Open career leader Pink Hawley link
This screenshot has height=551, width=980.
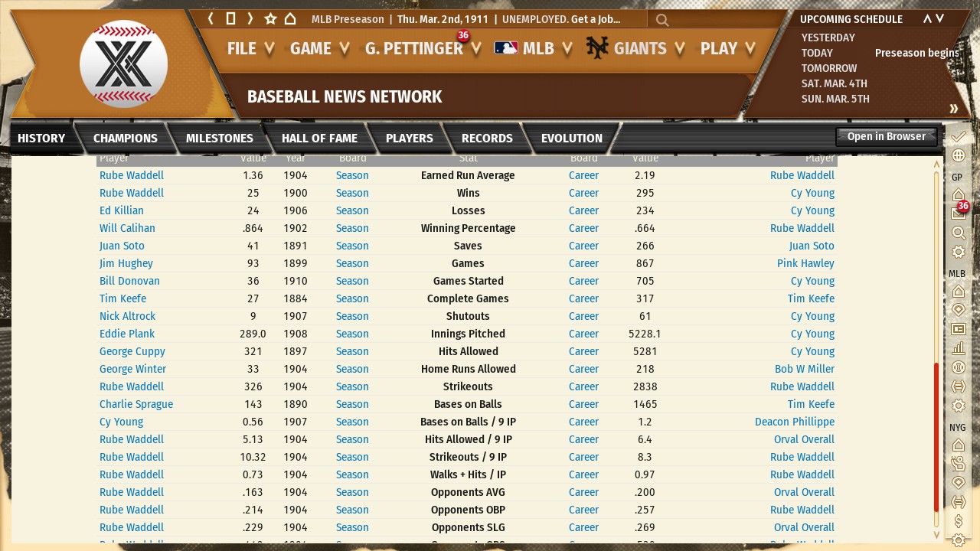click(x=805, y=263)
